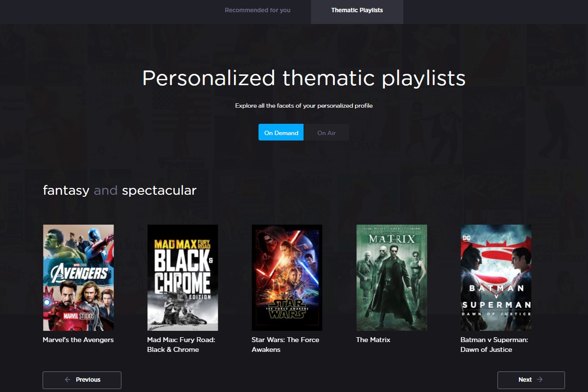Click the left arrow icon in Previous button
This screenshot has width=588, height=392.
tap(68, 380)
